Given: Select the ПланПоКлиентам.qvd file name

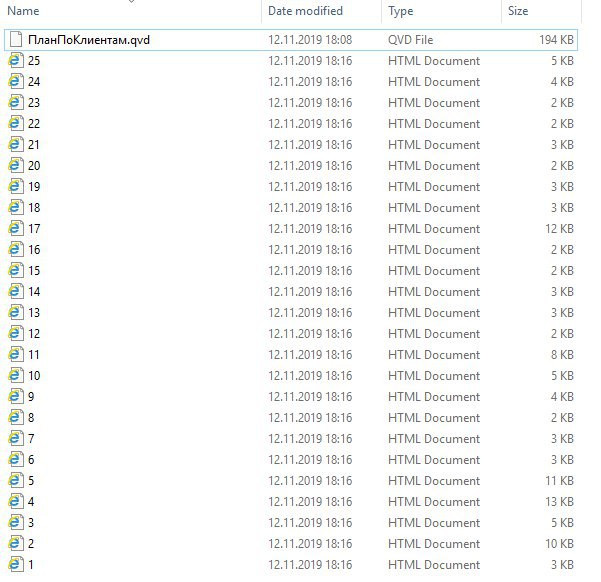Looking at the screenshot, I should pyautogui.click(x=89, y=39).
